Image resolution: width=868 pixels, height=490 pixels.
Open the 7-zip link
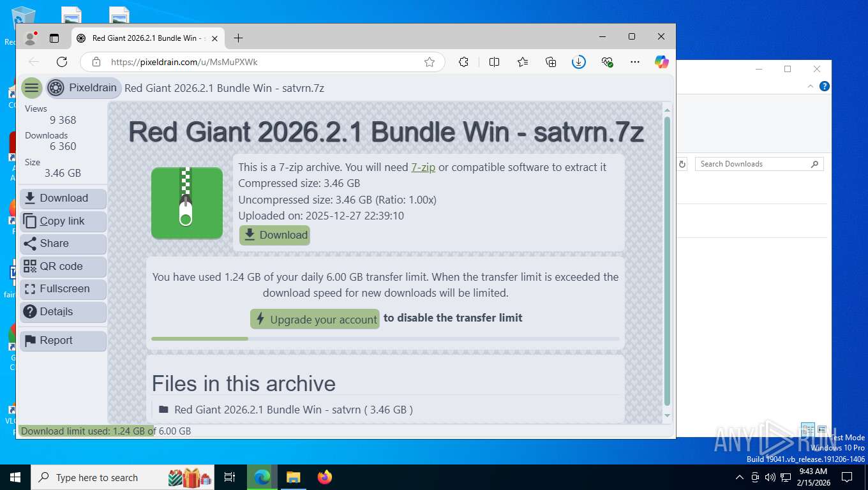pyautogui.click(x=423, y=167)
